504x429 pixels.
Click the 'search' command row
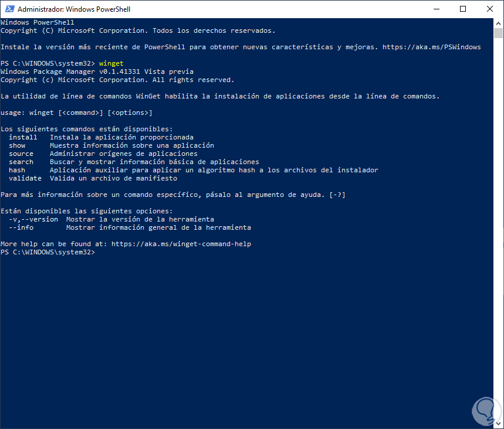[134, 162]
